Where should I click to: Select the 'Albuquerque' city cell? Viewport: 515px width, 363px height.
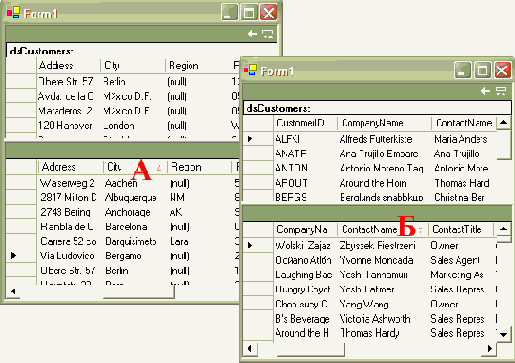134,197
